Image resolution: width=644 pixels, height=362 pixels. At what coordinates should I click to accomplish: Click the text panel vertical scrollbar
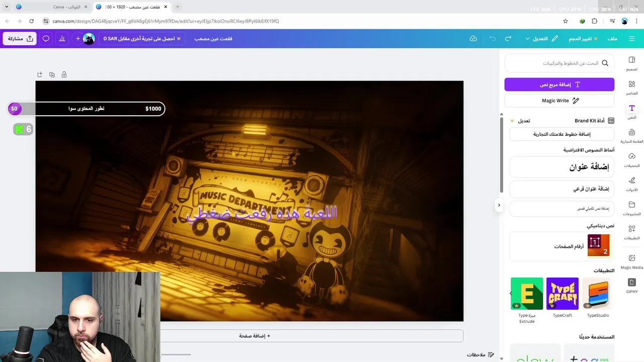(501, 154)
